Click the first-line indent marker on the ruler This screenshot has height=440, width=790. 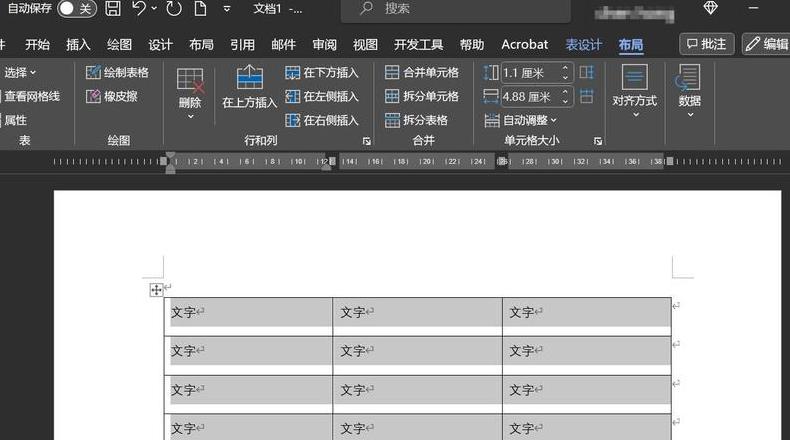tap(171, 156)
